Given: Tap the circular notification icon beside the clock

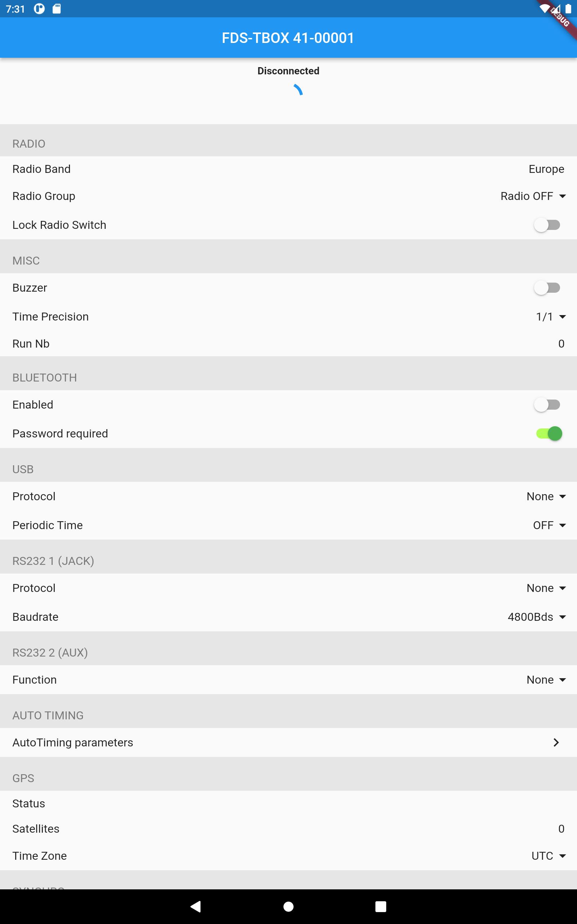Looking at the screenshot, I should [39, 9].
